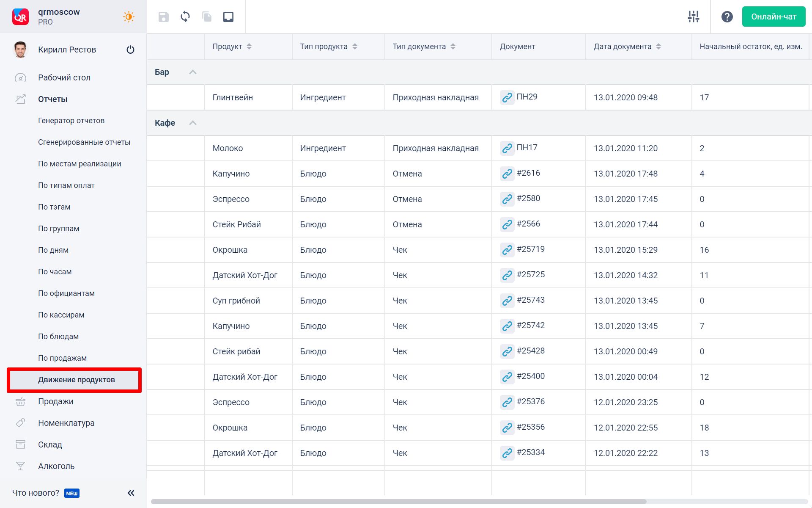Open По продажам report

(63, 358)
